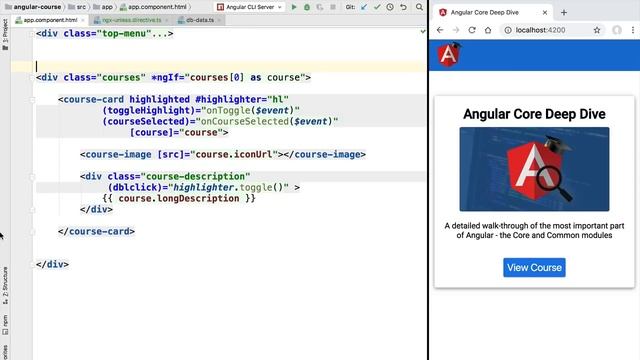This screenshot has height=360, width=640.
Task: Run with coverage icon in toolbar
Action: coord(320,7)
